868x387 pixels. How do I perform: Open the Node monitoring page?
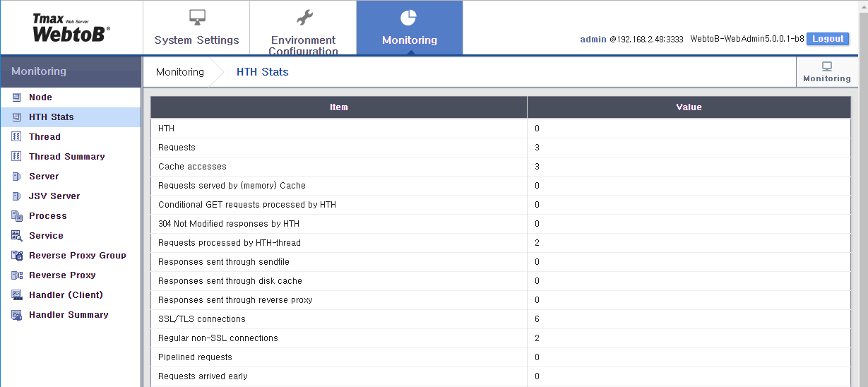coord(40,97)
